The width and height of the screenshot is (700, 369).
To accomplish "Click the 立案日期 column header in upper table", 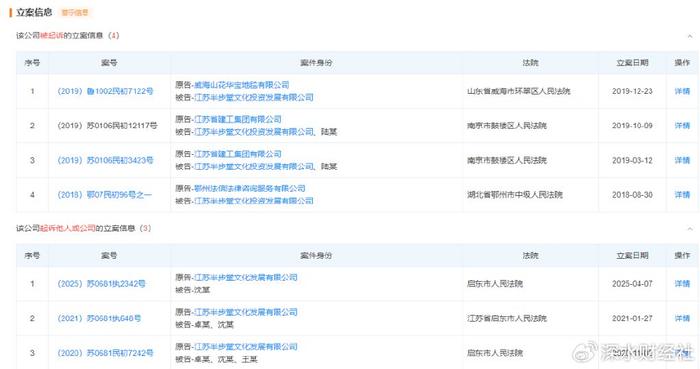I will pyautogui.click(x=632, y=63).
